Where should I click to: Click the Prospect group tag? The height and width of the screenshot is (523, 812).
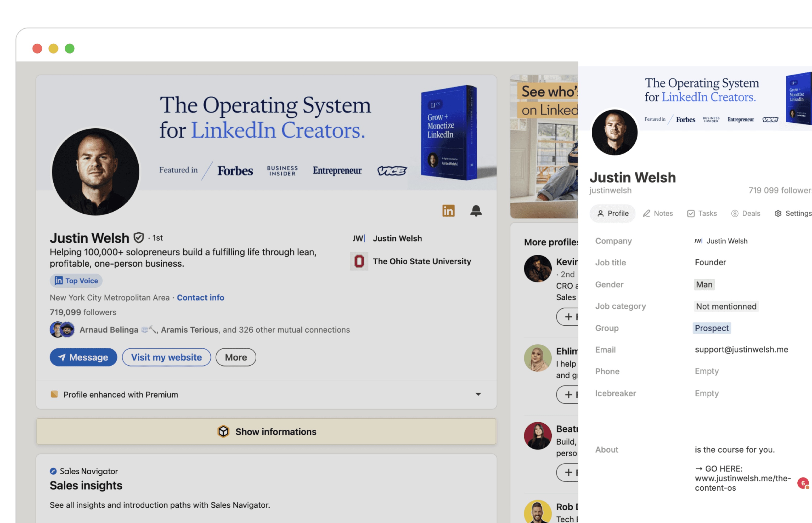[x=712, y=328]
